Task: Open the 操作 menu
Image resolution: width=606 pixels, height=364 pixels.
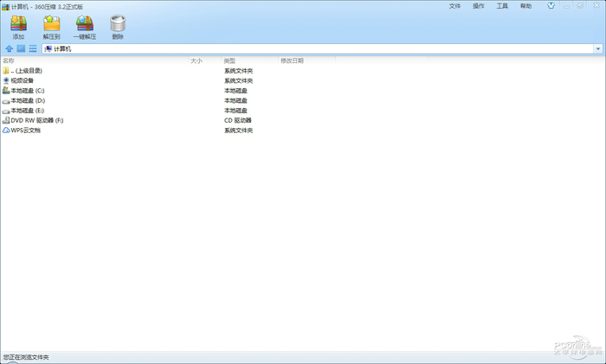Action: [x=479, y=6]
